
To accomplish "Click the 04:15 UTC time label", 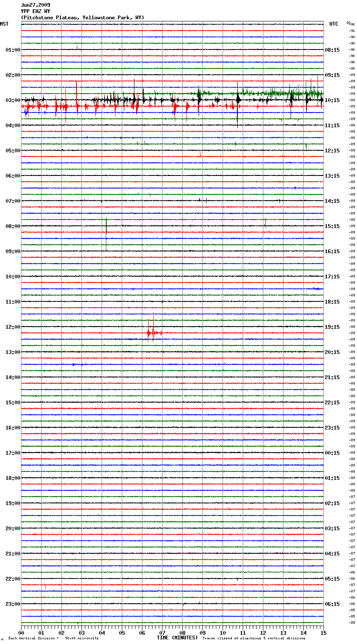I will click(x=332, y=554).
